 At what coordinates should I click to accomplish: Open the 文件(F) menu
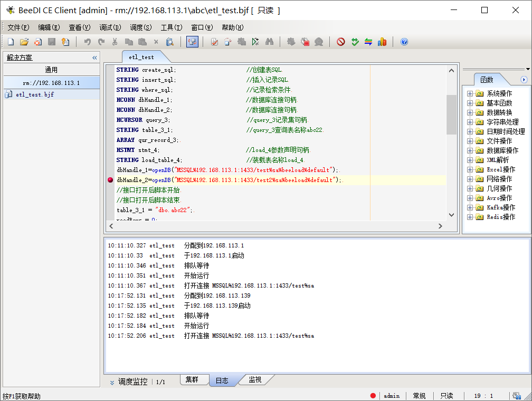click(18, 27)
